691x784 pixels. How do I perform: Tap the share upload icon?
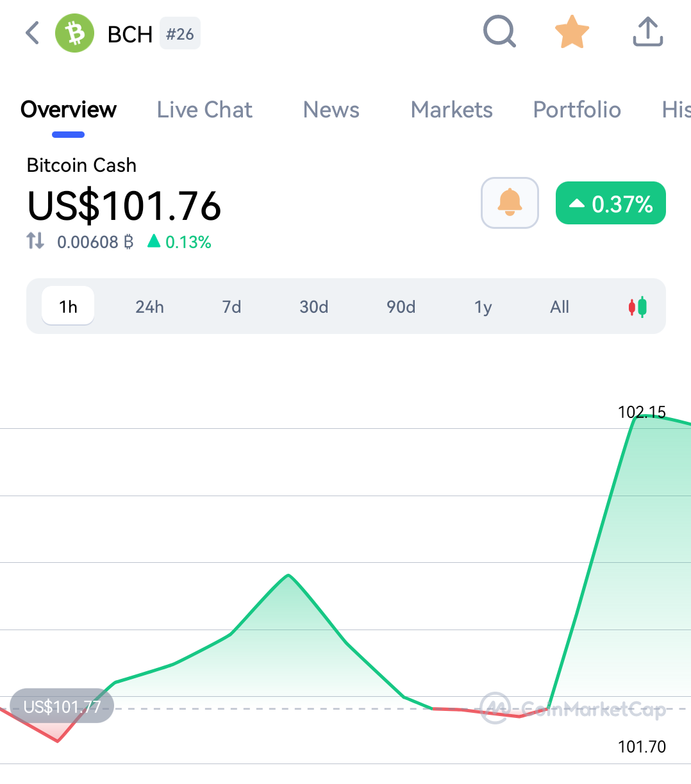tap(647, 32)
